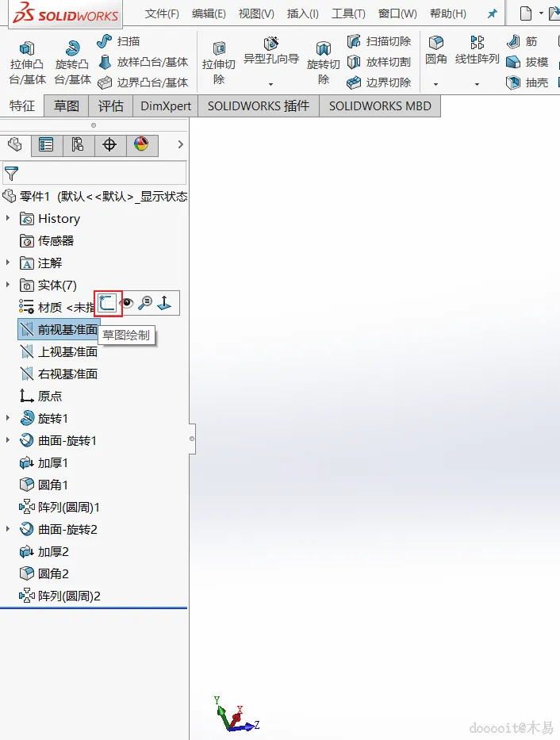560x740 pixels.
Task: Click the zoom-to-selection magnifier icon
Action: click(x=145, y=303)
